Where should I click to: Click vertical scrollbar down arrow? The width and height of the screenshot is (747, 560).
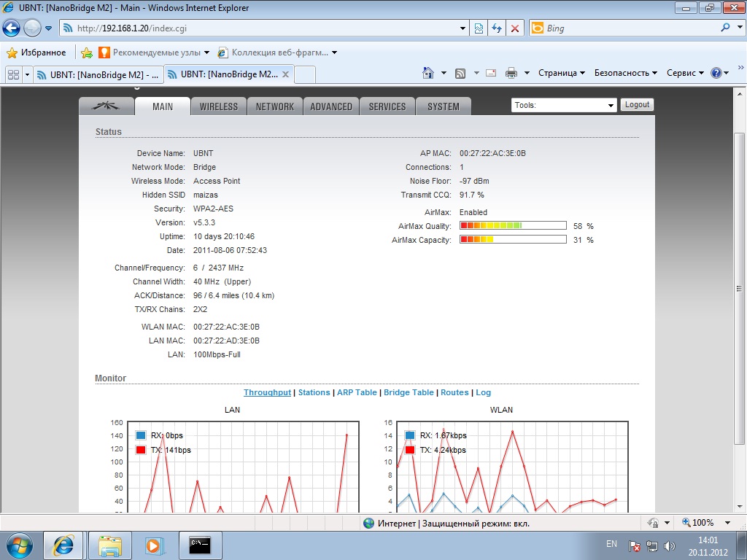pyautogui.click(x=740, y=507)
